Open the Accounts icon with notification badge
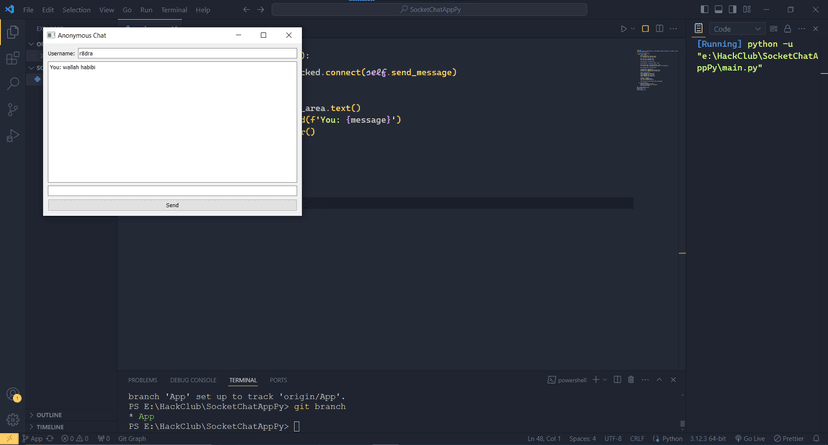 tap(13, 394)
